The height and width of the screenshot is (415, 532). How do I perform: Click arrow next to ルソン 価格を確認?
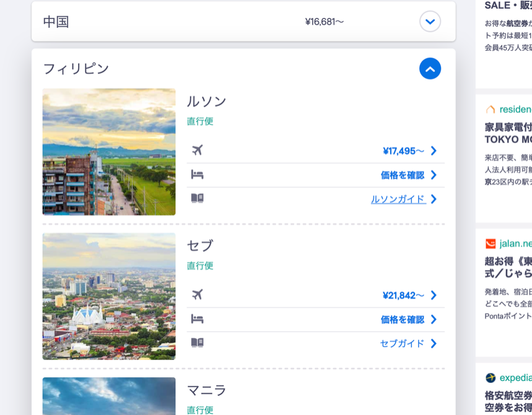pos(434,175)
